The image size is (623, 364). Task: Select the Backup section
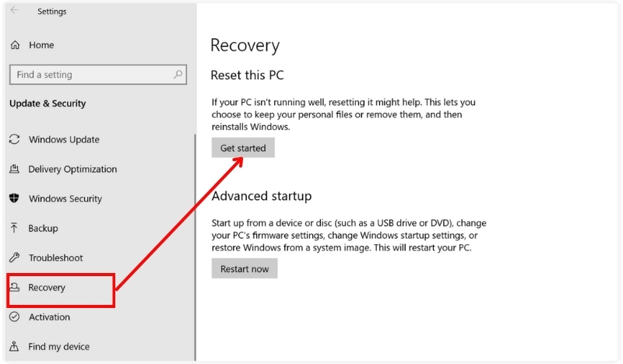coord(43,228)
